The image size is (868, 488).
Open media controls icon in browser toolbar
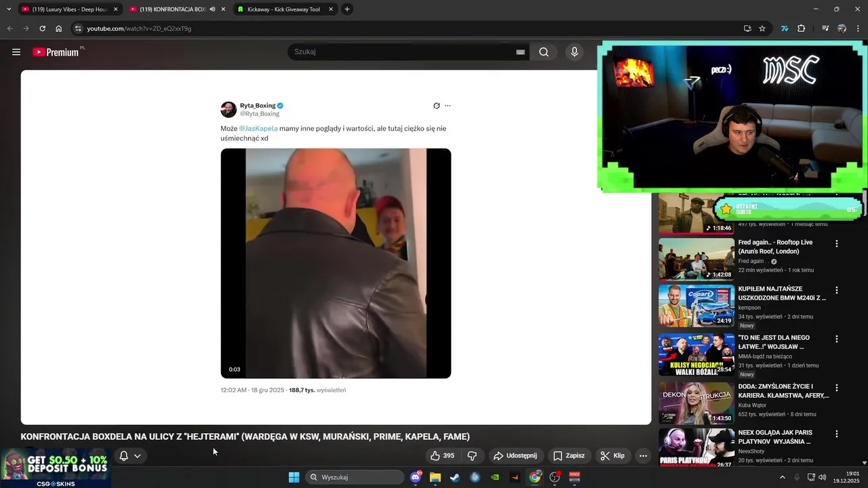point(825,28)
